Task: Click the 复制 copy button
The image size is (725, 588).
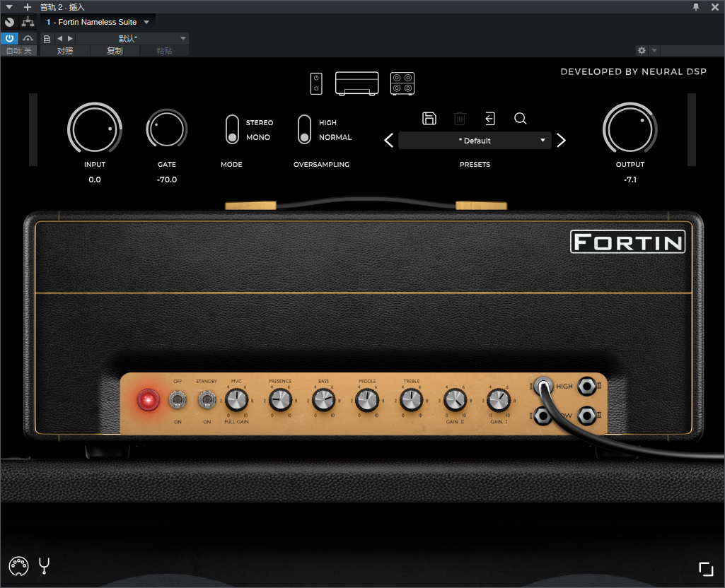Action: tap(115, 51)
